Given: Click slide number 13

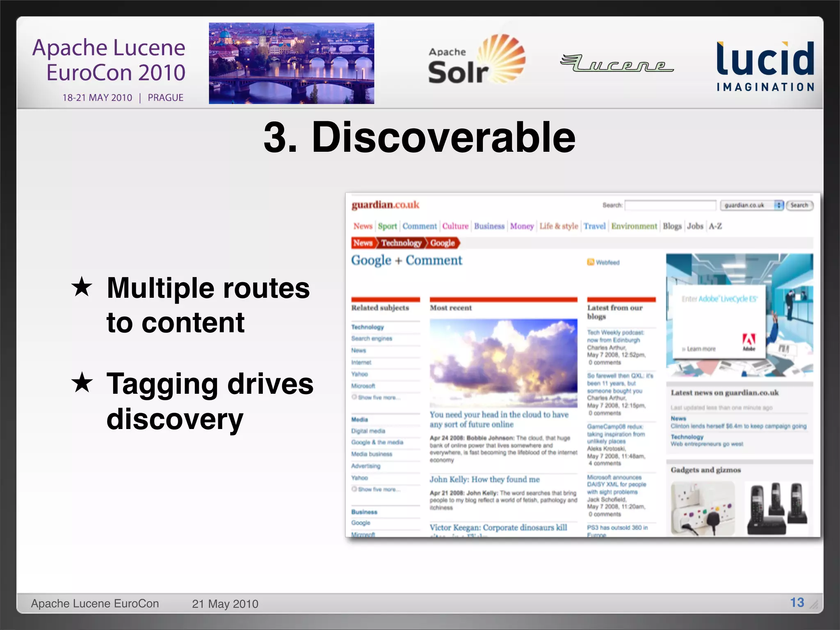Looking at the screenshot, I should pos(797,603).
